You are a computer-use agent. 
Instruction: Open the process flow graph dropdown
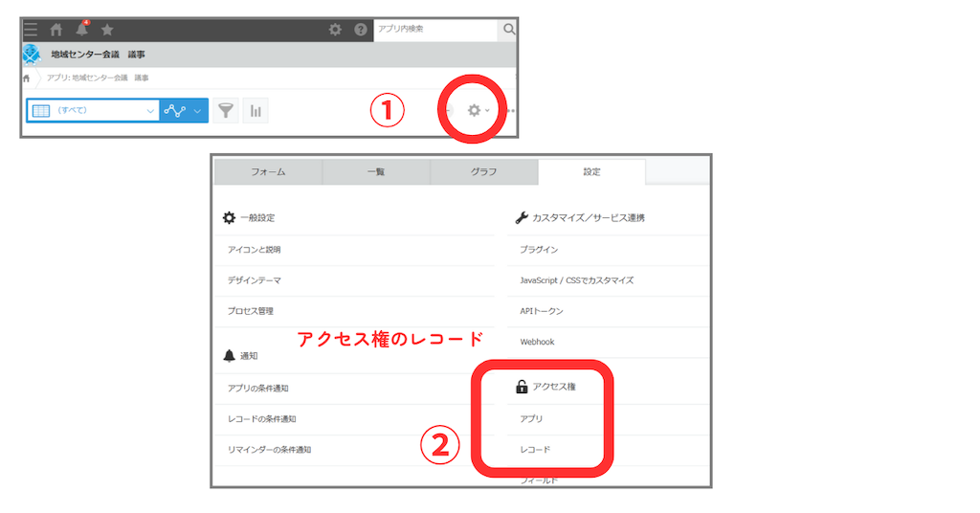click(184, 111)
